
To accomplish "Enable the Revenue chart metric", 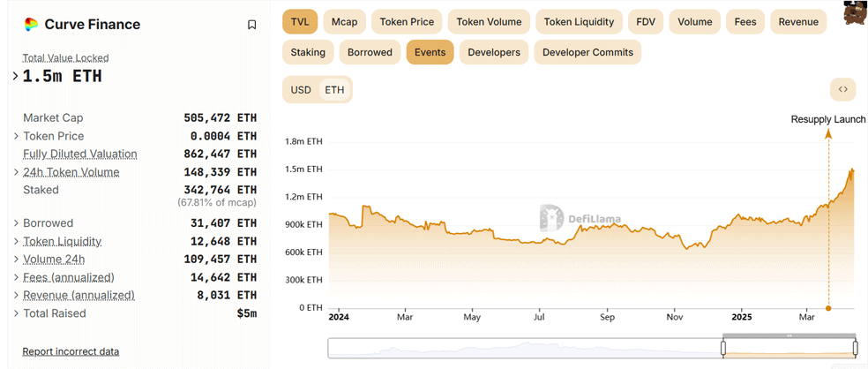I will pos(798,22).
